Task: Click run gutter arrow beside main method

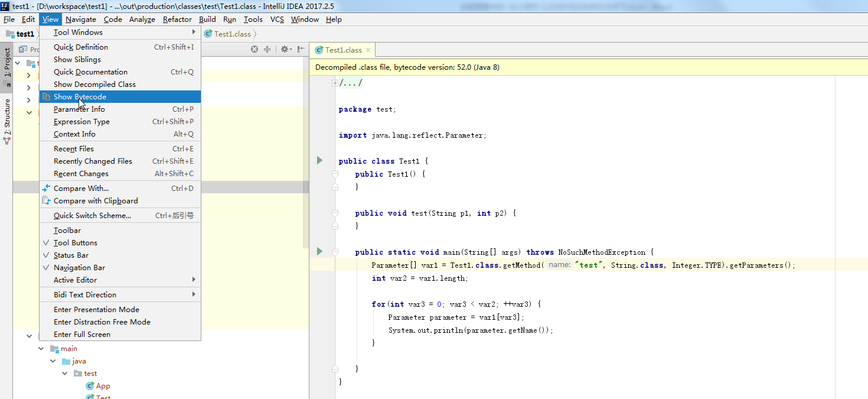Action: (319, 251)
